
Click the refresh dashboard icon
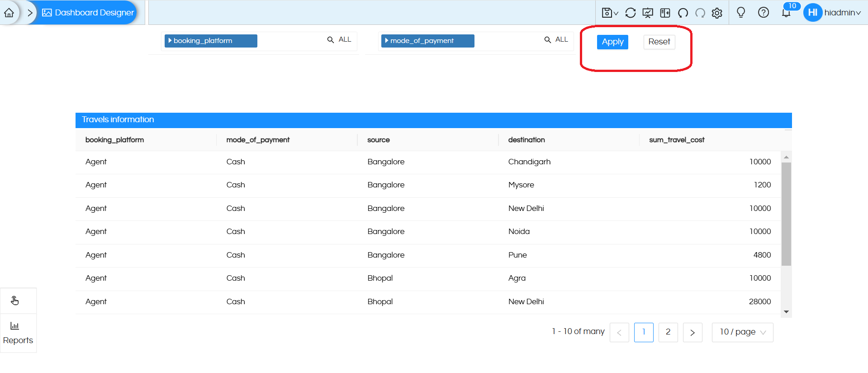coord(631,13)
